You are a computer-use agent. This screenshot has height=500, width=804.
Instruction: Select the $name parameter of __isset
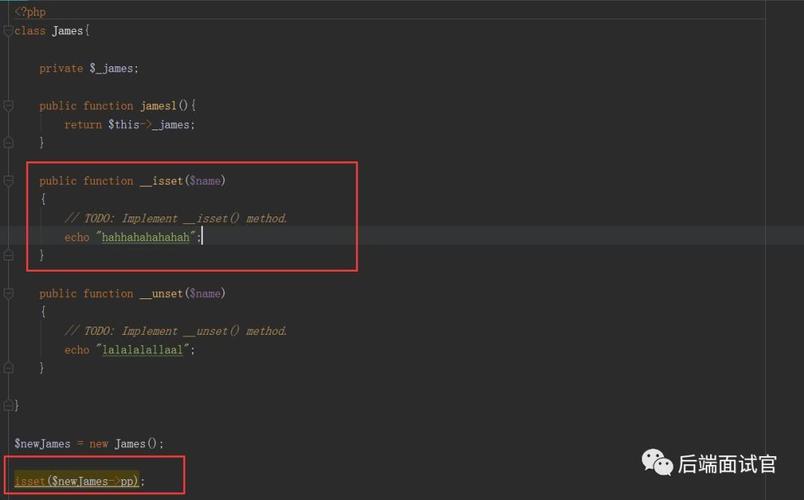pos(205,181)
